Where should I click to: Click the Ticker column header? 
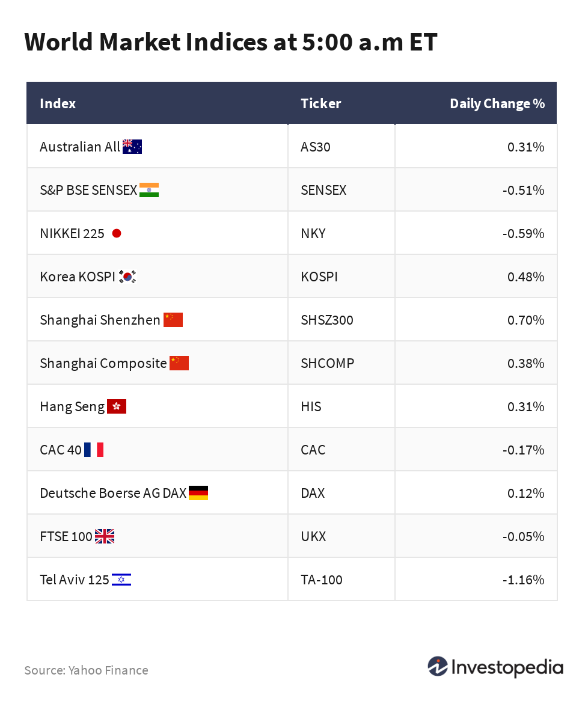coord(320,103)
